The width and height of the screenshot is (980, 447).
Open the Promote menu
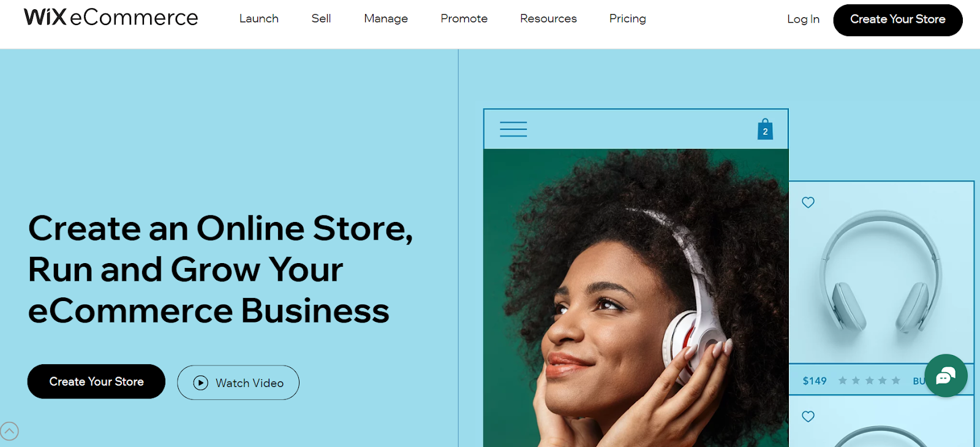[464, 19]
